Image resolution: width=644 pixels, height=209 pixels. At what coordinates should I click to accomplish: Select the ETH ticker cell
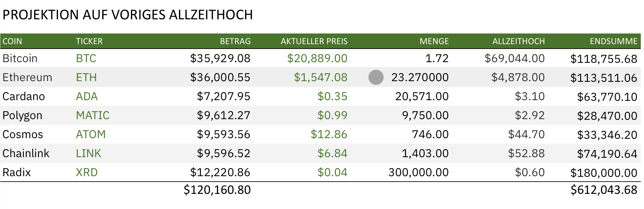click(86, 77)
